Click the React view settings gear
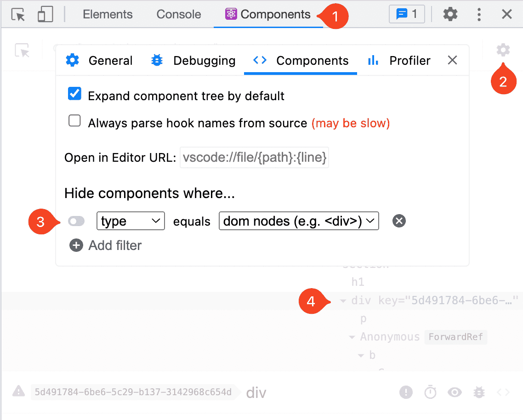 click(x=503, y=50)
